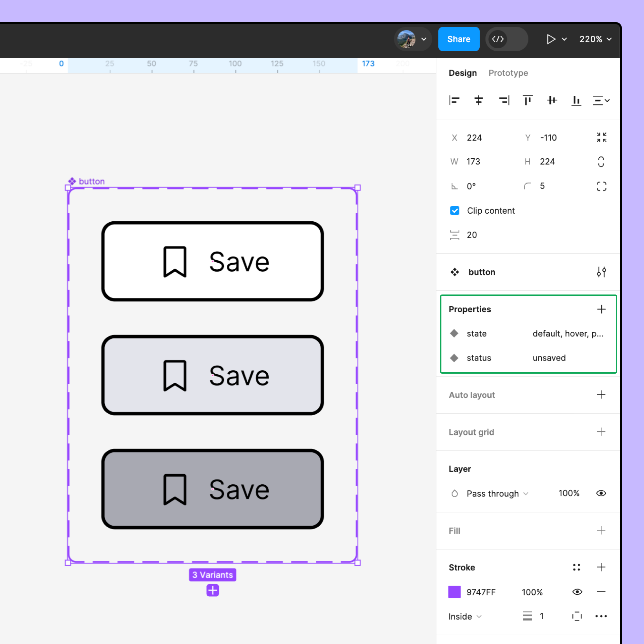Click the align left icon
Viewport: 644px width, 644px height.
click(454, 100)
